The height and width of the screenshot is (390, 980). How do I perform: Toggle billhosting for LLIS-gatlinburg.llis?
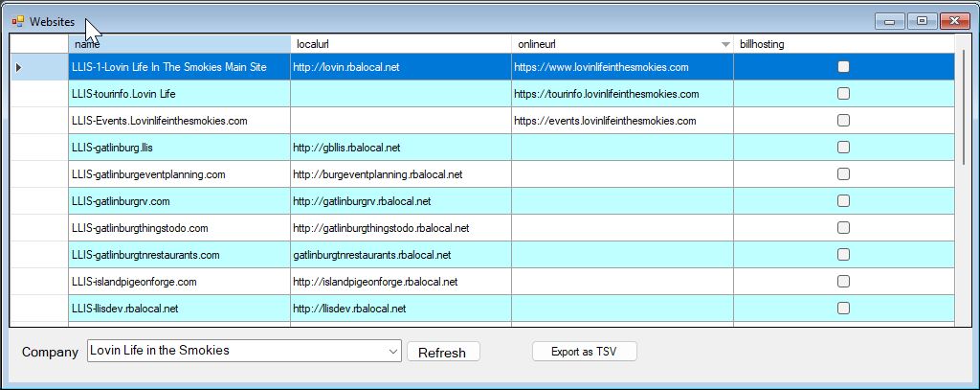tap(843, 148)
